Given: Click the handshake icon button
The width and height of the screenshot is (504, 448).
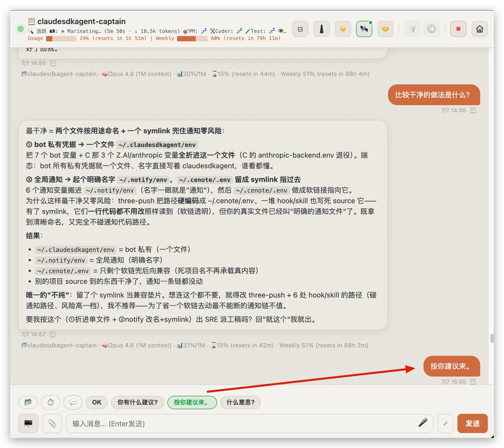Looking at the screenshot, I should click(385, 29).
